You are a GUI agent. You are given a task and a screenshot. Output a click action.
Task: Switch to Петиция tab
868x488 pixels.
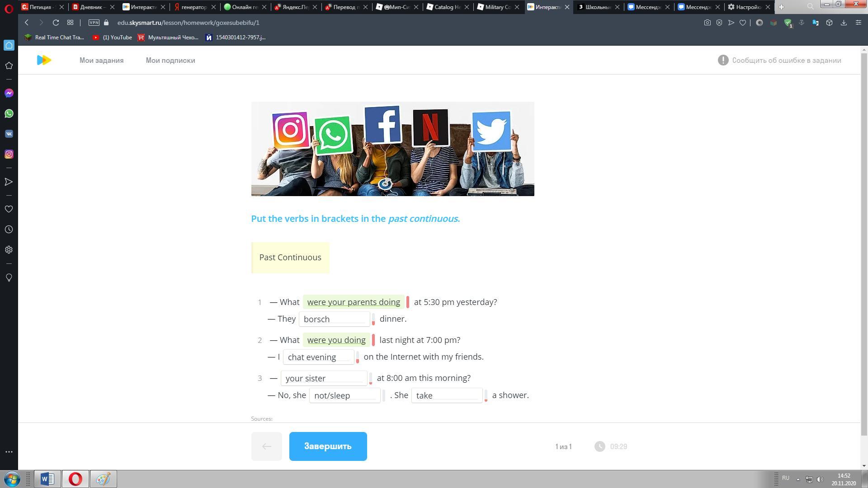click(x=43, y=7)
